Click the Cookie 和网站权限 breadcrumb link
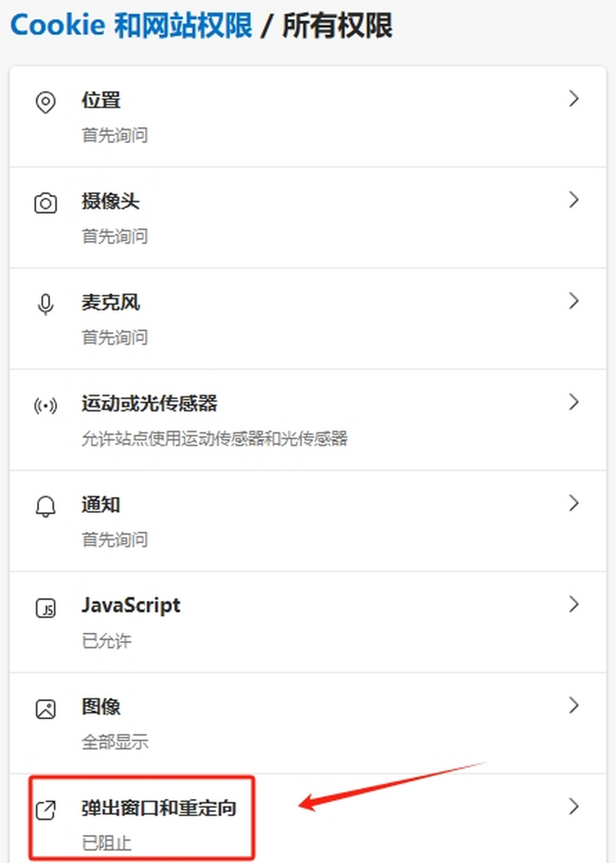The image size is (616, 863). (x=131, y=25)
